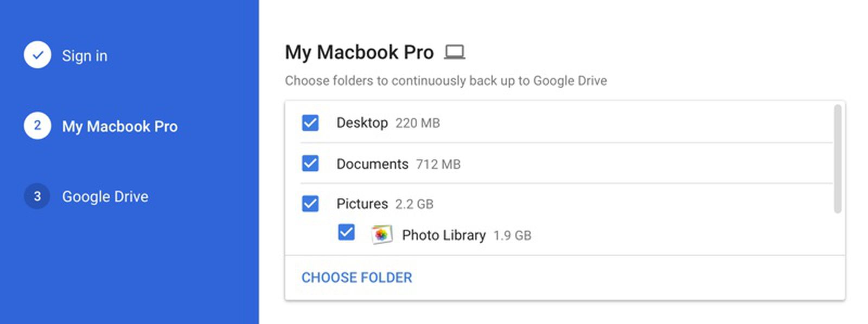Disable Documents folder backup

pyautogui.click(x=310, y=164)
